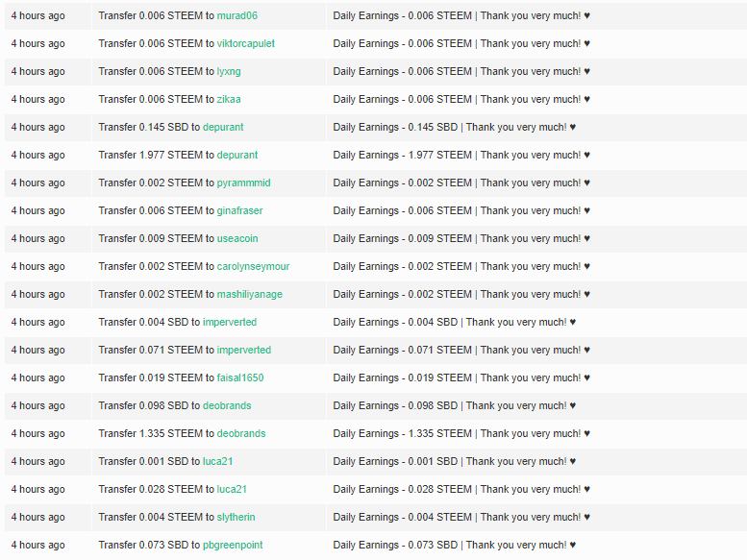
Task: Click 'Transfer 0.019 STEEM to' text in faisal1650 row
Action: pyautogui.click(x=157, y=377)
